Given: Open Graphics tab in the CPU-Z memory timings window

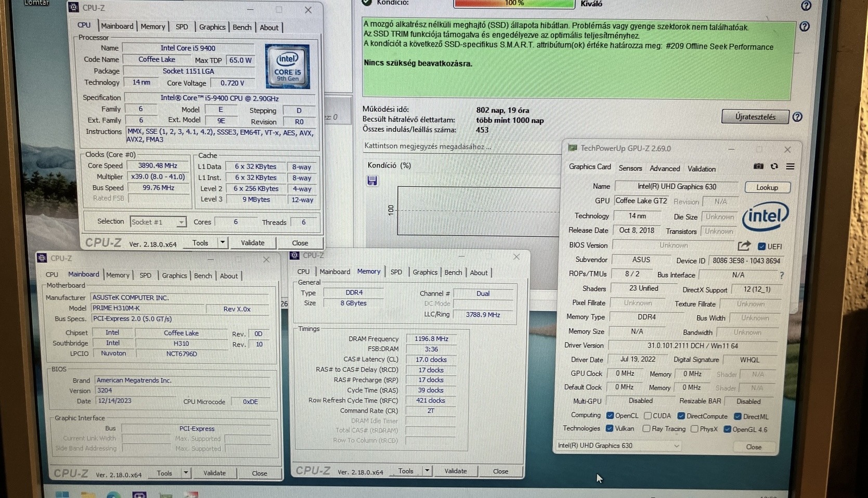Looking at the screenshot, I should [x=425, y=272].
